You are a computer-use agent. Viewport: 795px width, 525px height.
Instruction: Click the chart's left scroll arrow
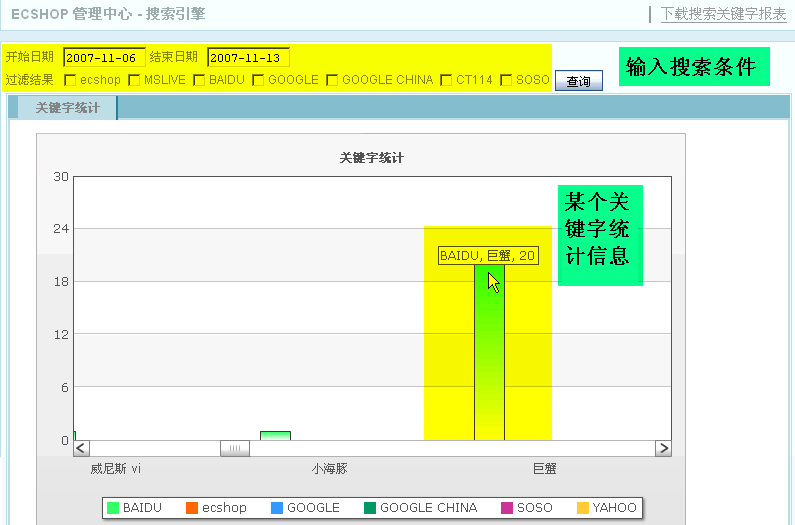pos(82,448)
